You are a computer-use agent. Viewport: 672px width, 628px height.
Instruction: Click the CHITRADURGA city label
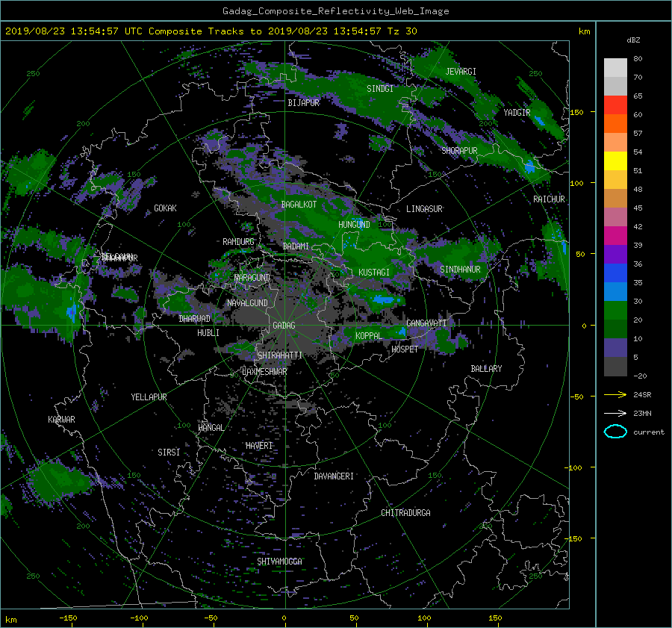tap(405, 513)
